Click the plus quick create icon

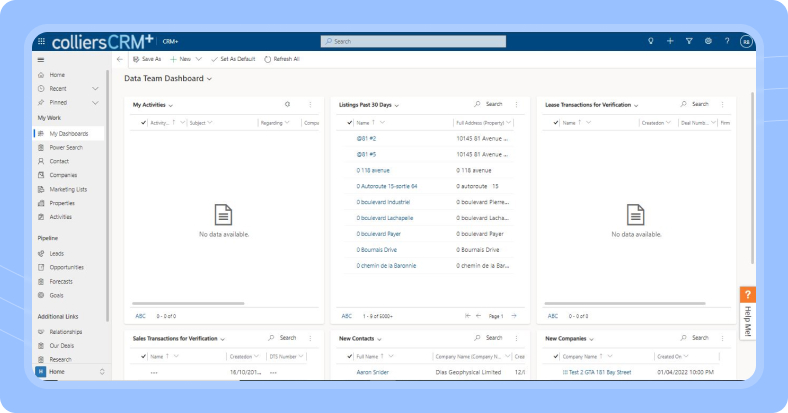(x=670, y=41)
